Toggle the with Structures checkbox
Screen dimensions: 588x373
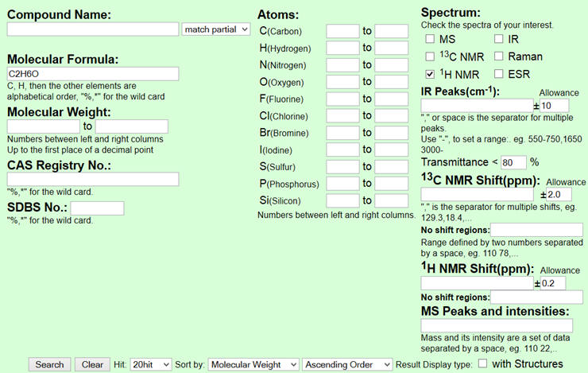tap(482, 363)
